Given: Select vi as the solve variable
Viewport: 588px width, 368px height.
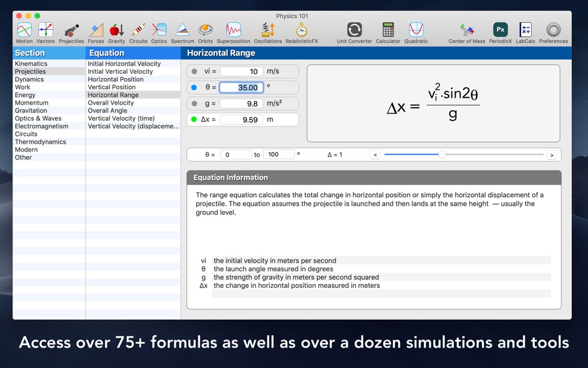Looking at the screenshot, I should (x=194, y=71).
